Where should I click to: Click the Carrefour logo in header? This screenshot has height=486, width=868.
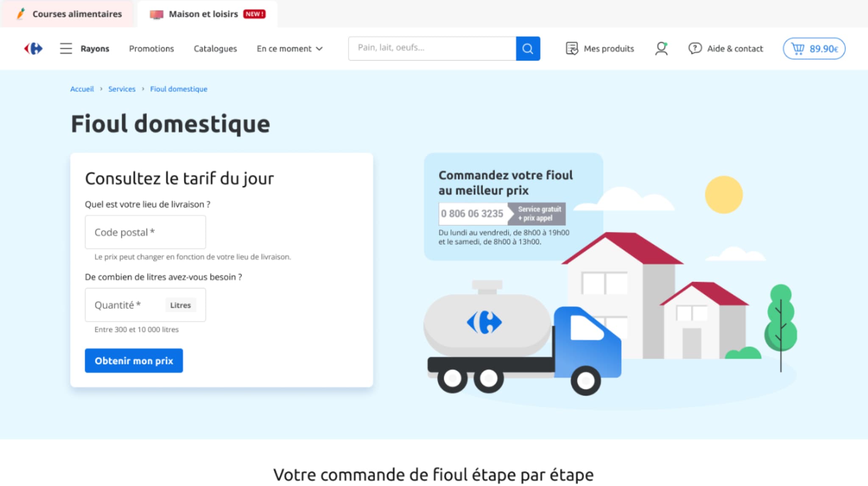(33, 48)
